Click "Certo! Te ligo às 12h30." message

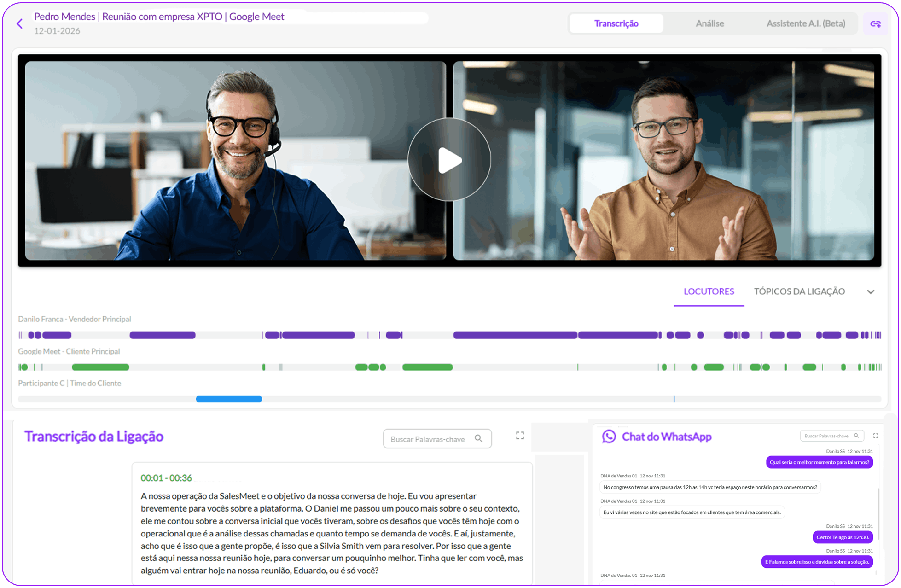click(842, 537)
